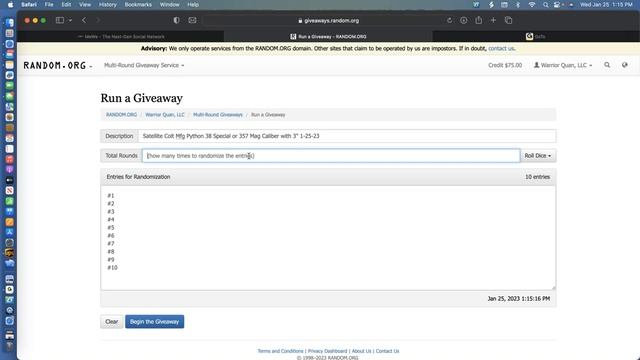Click the giveaways.random.org address bar
Screen dimensions: 640x360
point(329,20)
